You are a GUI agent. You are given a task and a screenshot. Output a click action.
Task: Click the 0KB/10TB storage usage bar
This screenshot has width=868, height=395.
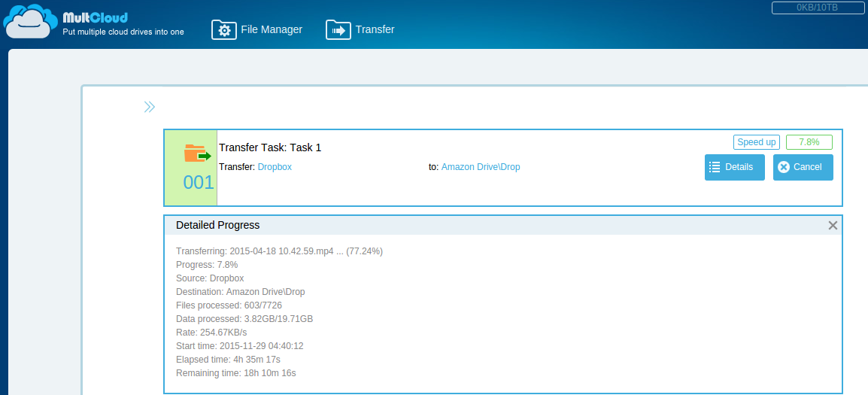817,8
